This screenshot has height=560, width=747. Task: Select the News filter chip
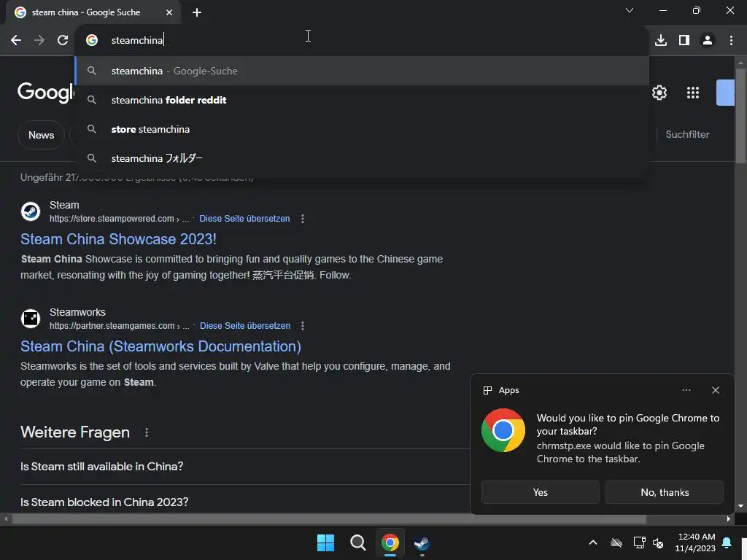pyautogui.click(x=41, y=135)
